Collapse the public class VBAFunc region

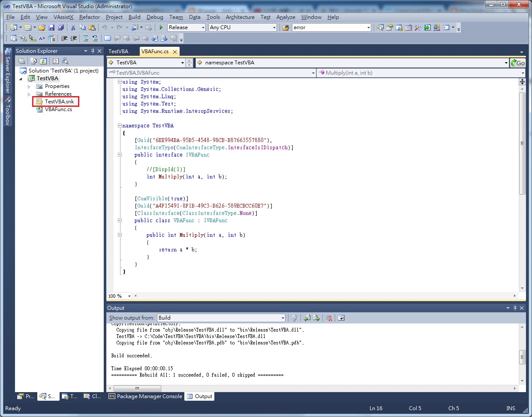(x=120, y=221)
